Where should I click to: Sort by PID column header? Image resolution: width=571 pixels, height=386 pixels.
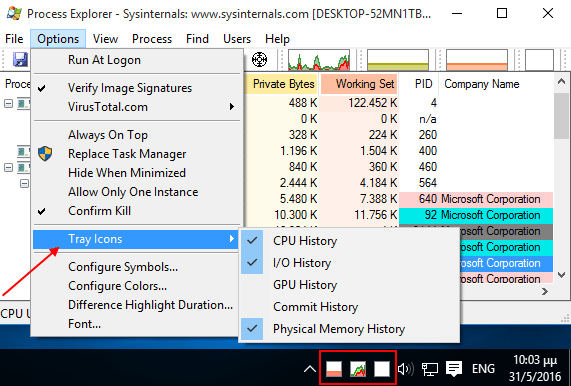pyautogui.click(x=419, y=84)
